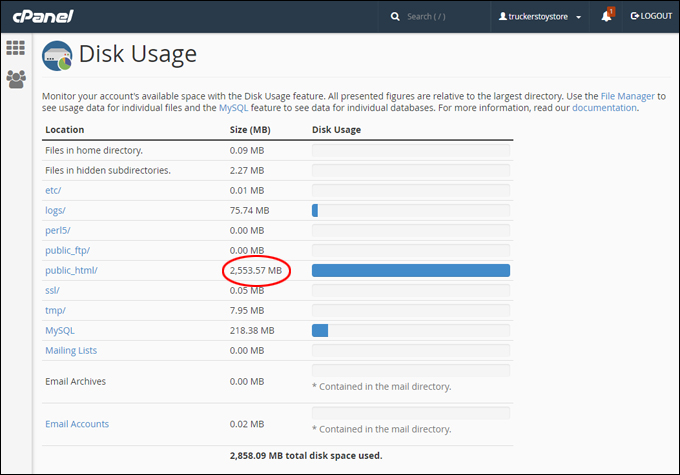Open the Email Accounts link
Viewport: 680px width, 475px height.
(77, 424)
